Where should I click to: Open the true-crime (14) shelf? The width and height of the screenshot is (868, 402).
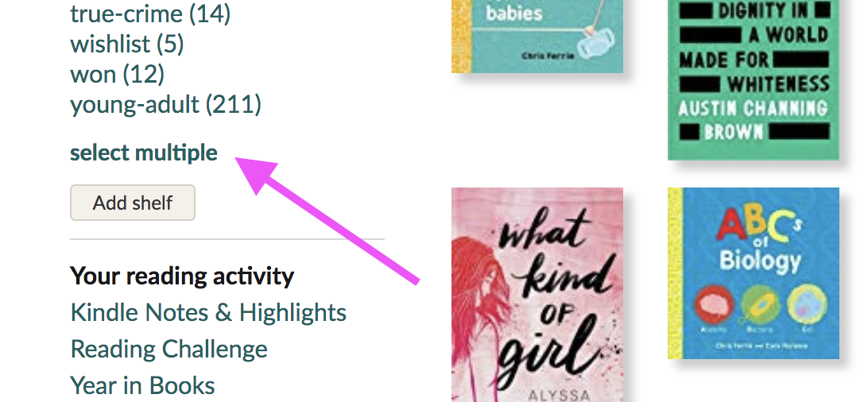(x=150, y=14)
